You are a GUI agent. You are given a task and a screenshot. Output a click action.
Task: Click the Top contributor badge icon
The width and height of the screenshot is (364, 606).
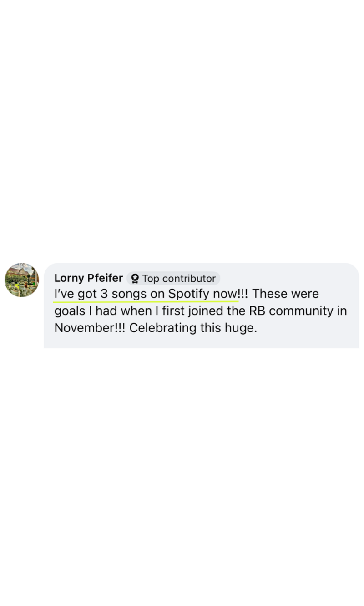pyautogui.click(x=135, y=279)
